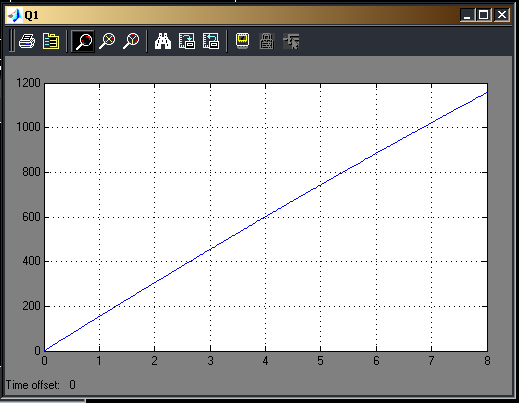Click the x-axis label 1
This screenshot has height=403, width=519.
(99, 361)
